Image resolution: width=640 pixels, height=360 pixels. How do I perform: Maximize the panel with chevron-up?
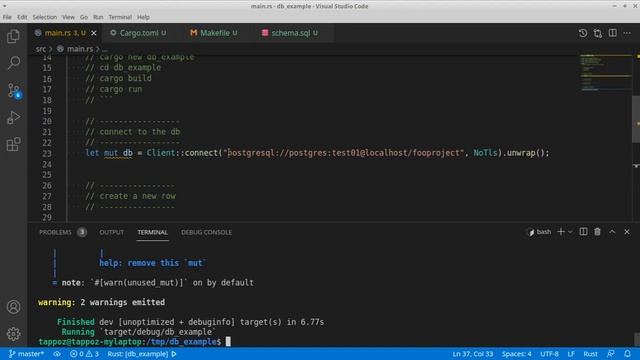tap(612, 232)
